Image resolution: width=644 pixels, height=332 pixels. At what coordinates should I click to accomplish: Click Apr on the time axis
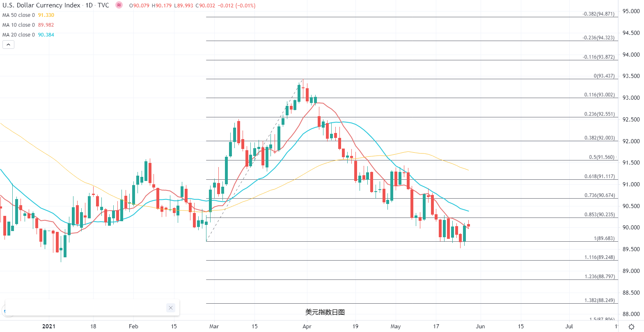307,326
